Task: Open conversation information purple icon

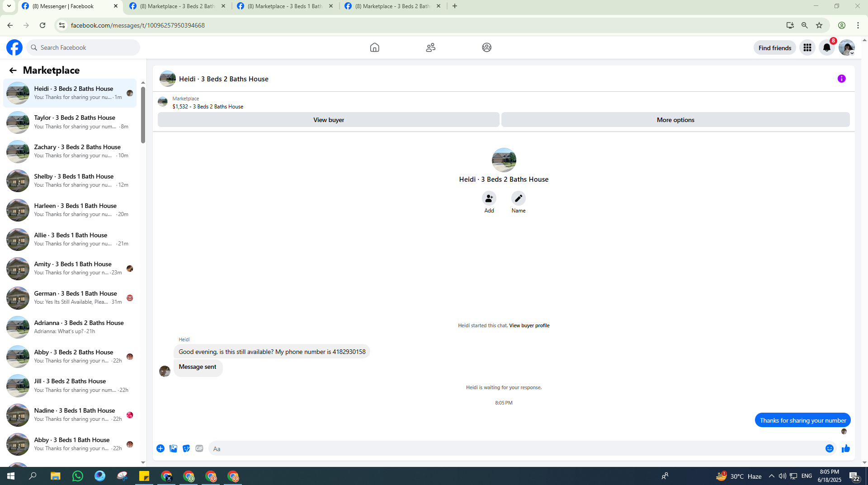Action: [x=841, y=79]
